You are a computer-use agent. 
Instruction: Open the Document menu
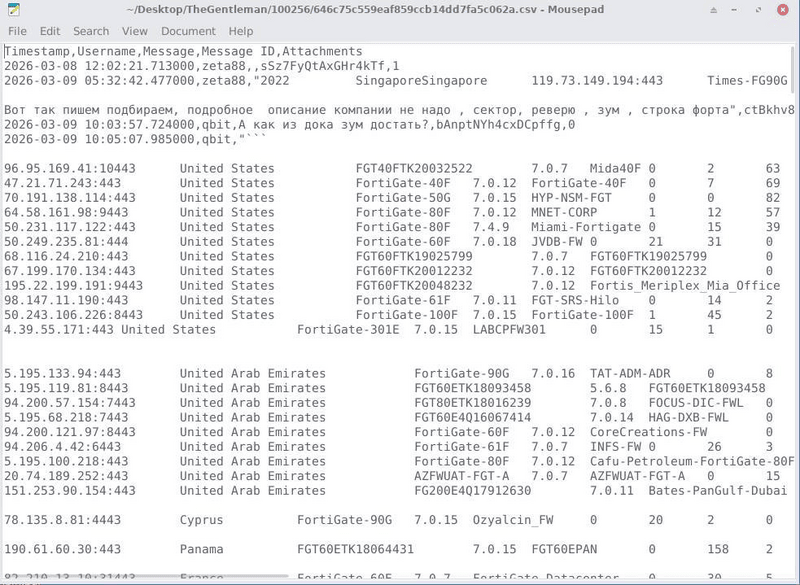(x=188, y=31)
